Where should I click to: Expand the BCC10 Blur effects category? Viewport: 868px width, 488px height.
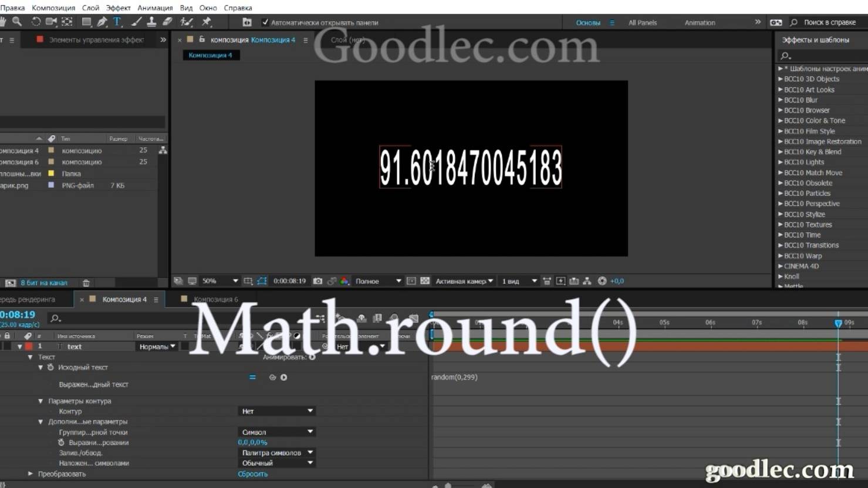(x=781, y=100)
